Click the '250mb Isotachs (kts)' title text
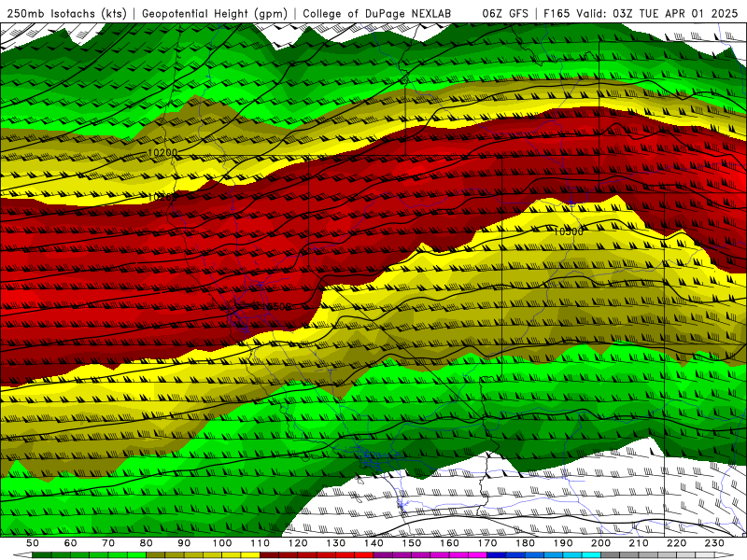This screenshot has width=747, height=560. (x=66, y=13)
